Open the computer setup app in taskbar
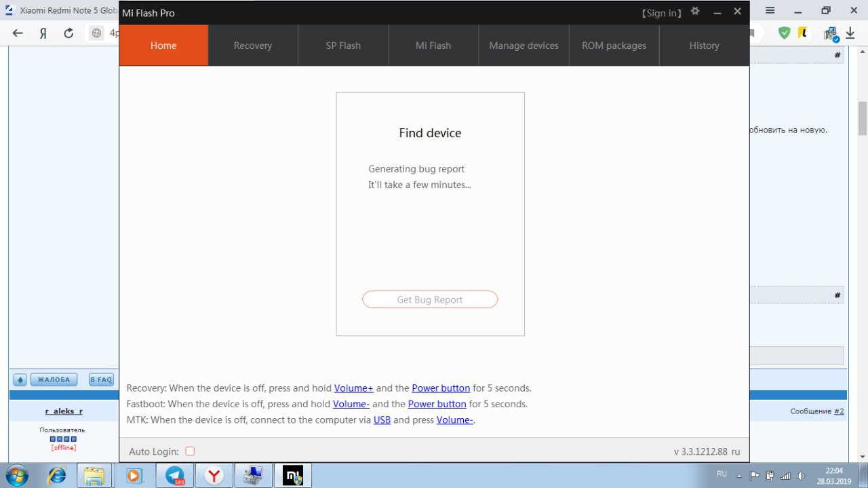The image size is (868, 488). click(254, 475)
